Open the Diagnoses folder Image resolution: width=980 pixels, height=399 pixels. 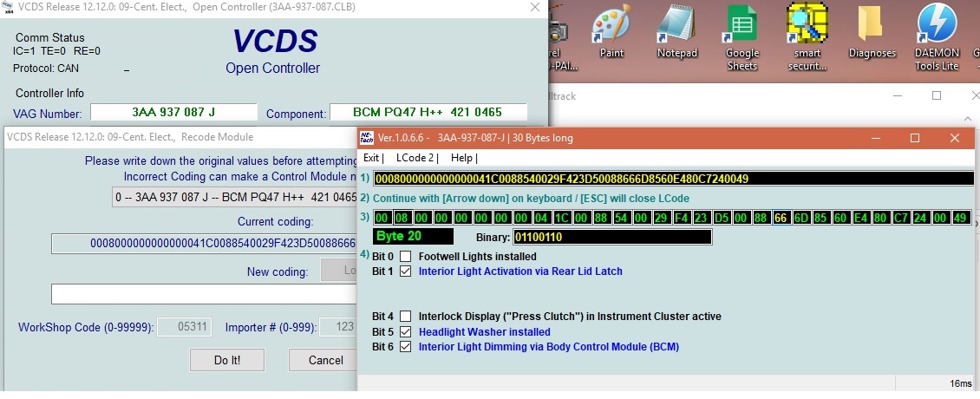tap(872, 31)
